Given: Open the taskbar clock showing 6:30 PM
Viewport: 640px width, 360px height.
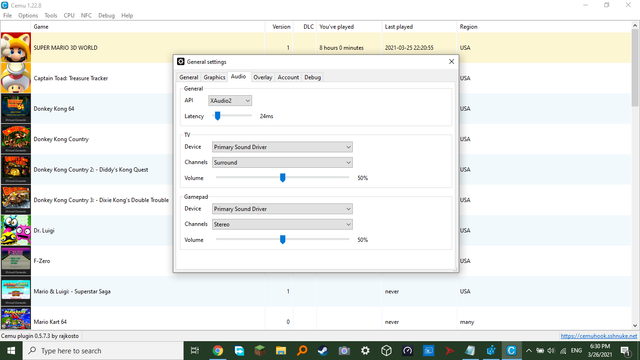Looking at the screenshot, I should [x=600, y=351].
